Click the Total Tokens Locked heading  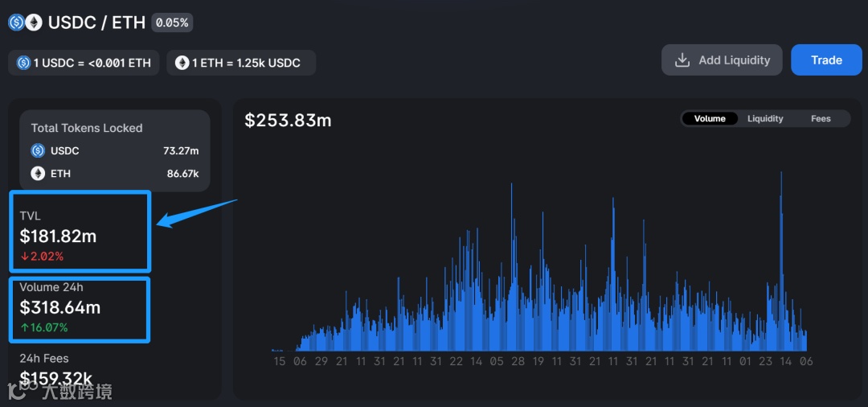pos(86,128)
